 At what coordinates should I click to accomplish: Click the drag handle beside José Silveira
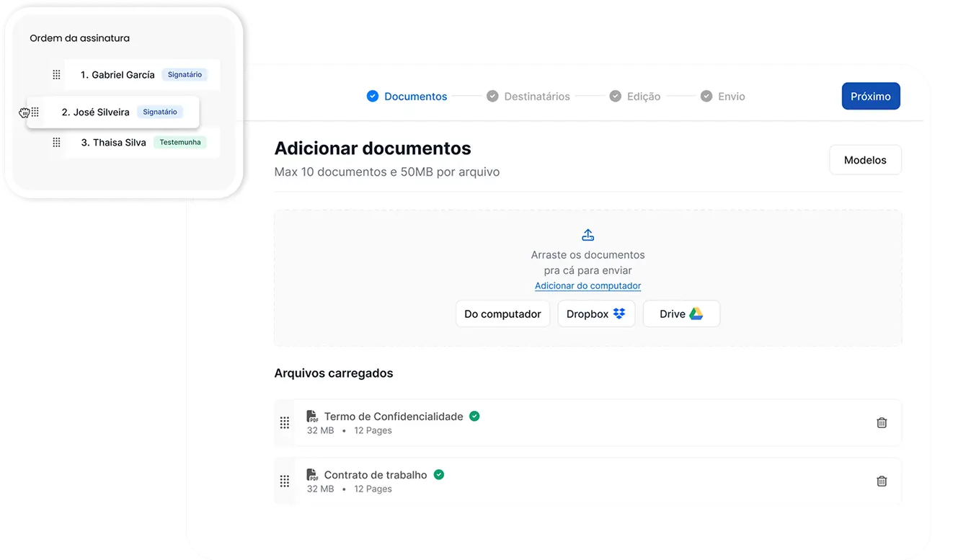[x=35, y=112]
